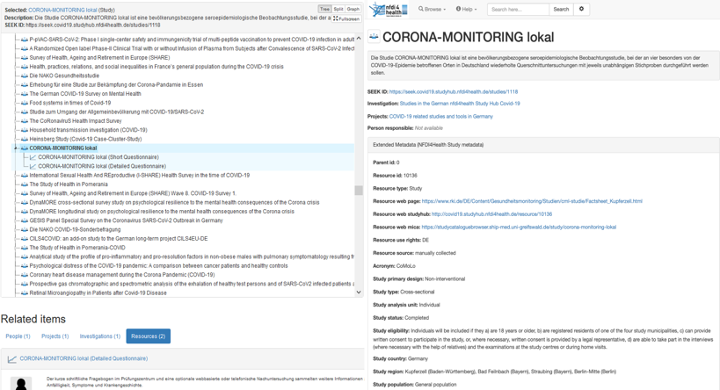Screen dimensions: 720x390
Task: Click Extended Metadata panel header
Action: coord(544,145)
